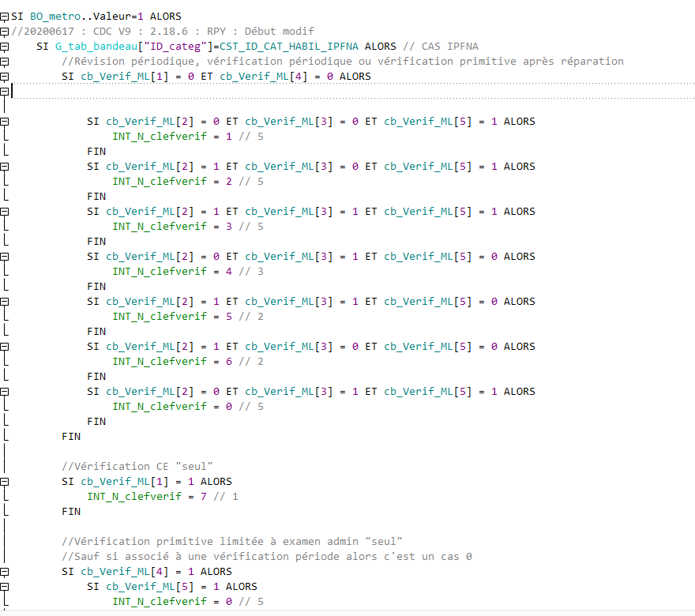Collapse the SI BO_metro..Valeur=1 block
The width and height of the screenshot is (695, 616).
[x=5, y=17]
